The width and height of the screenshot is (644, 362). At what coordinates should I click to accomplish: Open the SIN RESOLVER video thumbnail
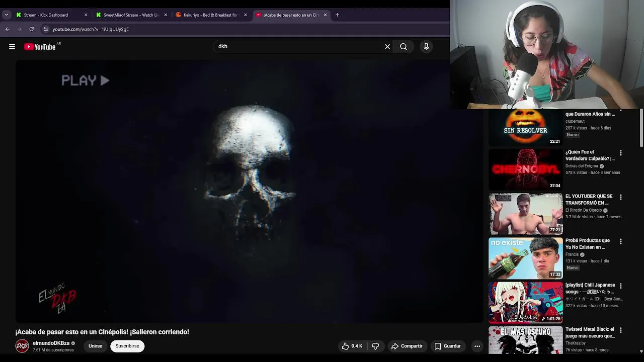tap(526, 128)
